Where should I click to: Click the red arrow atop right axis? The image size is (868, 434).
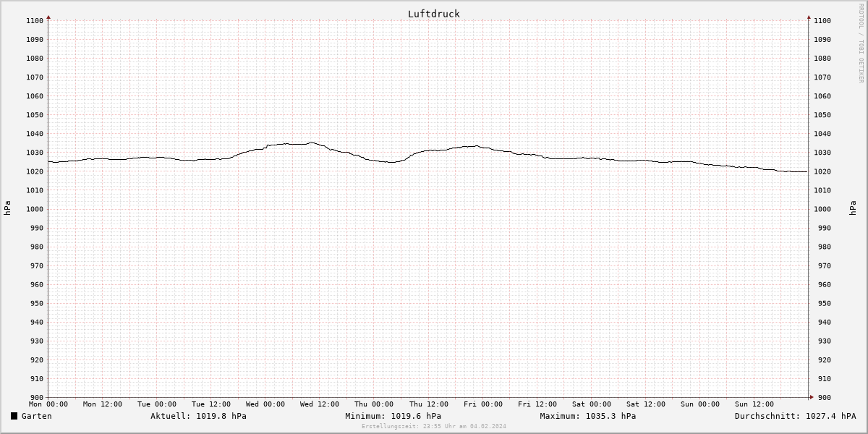pos(809,17)
